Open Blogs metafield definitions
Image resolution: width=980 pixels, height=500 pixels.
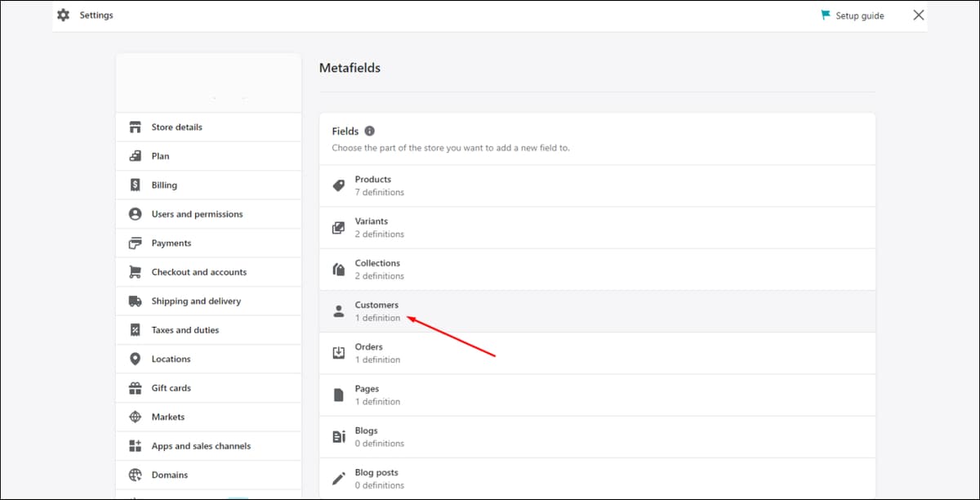click(x=597, y=437)
